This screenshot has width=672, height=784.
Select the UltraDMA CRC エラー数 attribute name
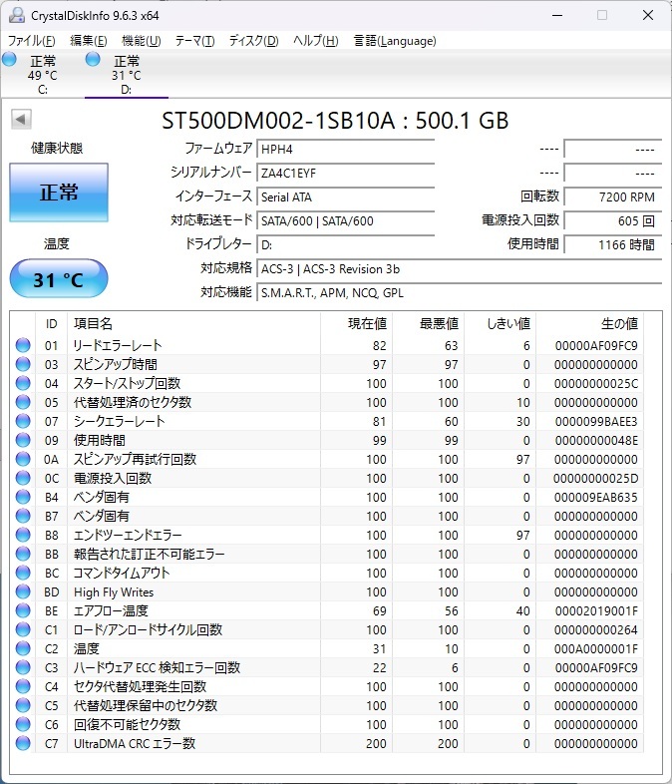[135, 743]
